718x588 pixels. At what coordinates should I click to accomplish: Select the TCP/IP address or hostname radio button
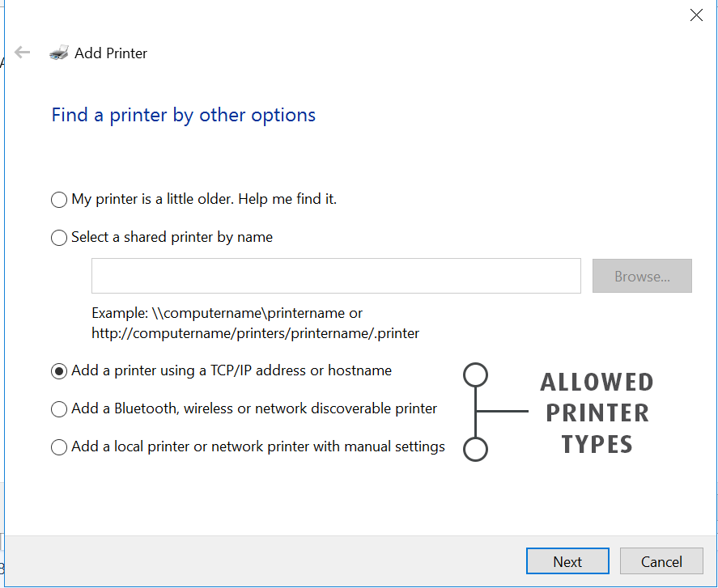tap(59, 371)
